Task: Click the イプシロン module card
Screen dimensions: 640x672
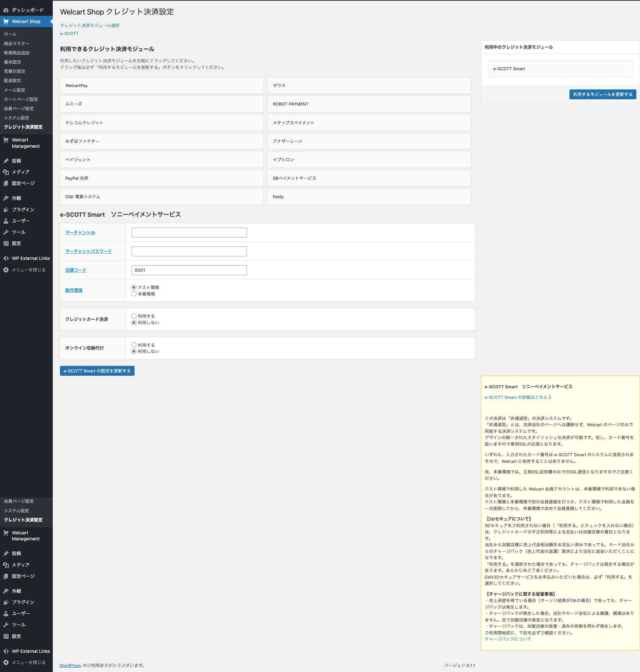Action: click(369, 160)
